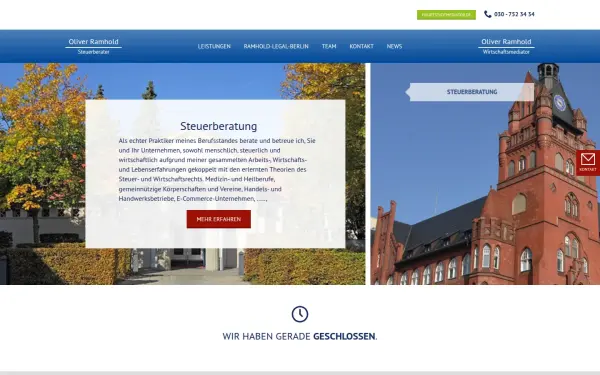The image size is (600, 375).
Task: Click the paragraph starting 'Als echter Praktiker'
Action: point(217,170)
